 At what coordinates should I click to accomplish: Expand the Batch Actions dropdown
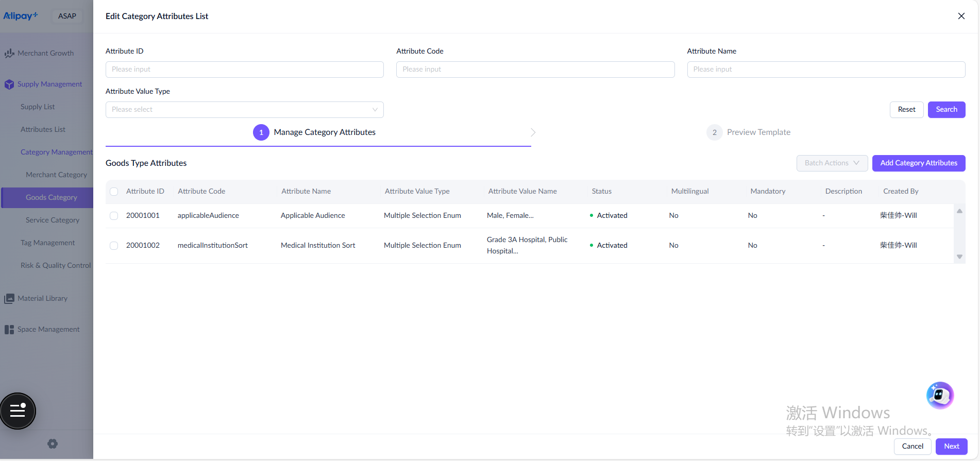(x=832, y=163)
